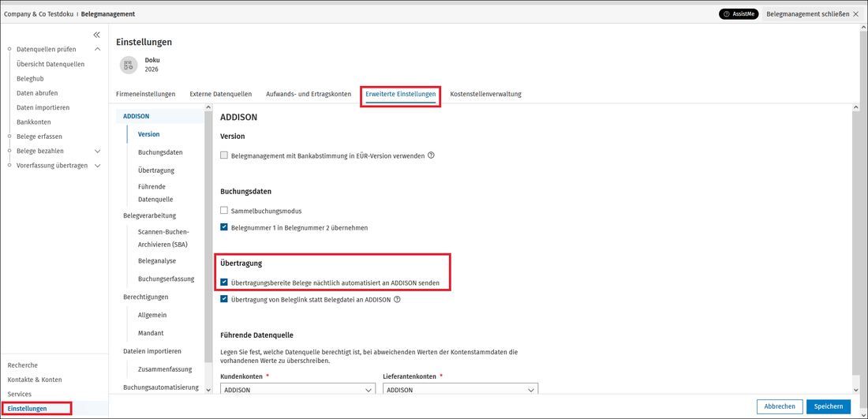Image resolution: width=868 pixels, height=419 pixels.
Task: Open help icon next to EÜR-Version option
Action: tap(431, 155)
